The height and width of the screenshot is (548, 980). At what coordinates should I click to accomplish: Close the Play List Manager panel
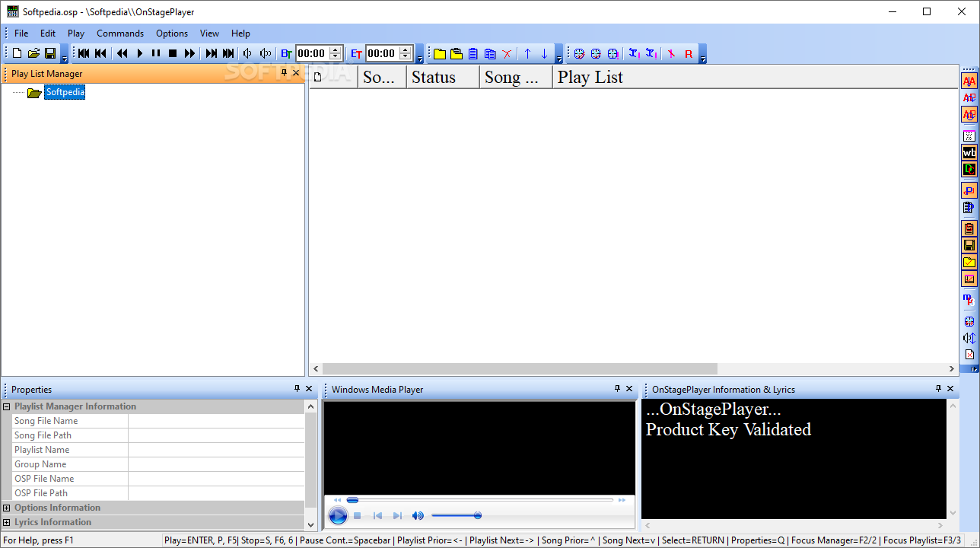click(x=297, y=73)
